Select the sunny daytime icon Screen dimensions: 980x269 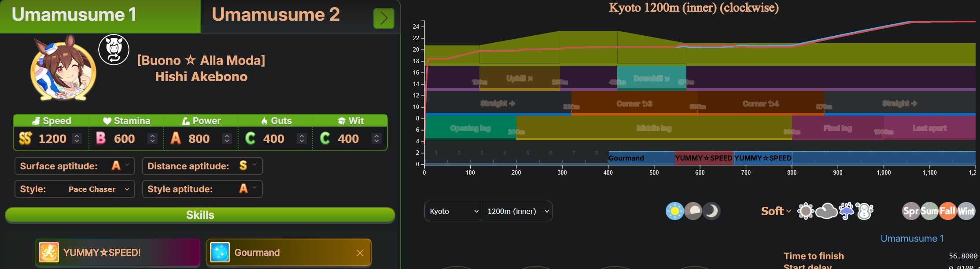(674, 211)
